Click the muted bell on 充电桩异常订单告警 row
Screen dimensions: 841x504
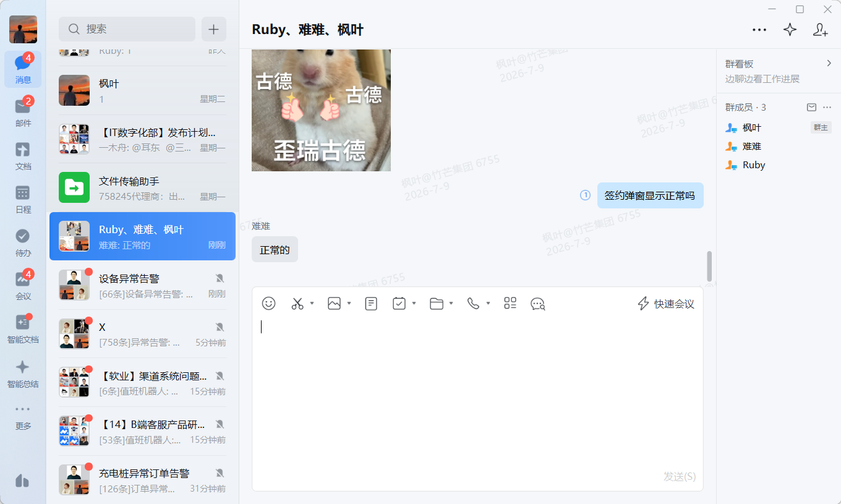pos(220,473)
